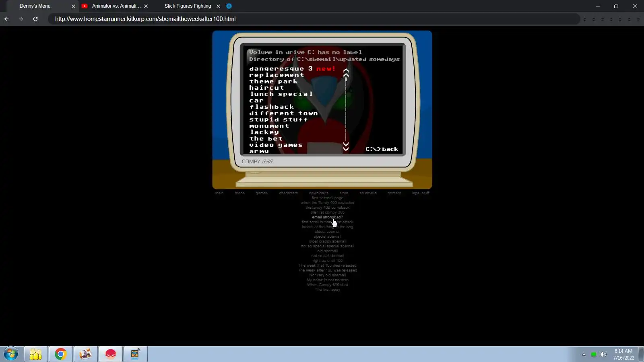Open the 'replacement' sbemail

click(277, 75)
